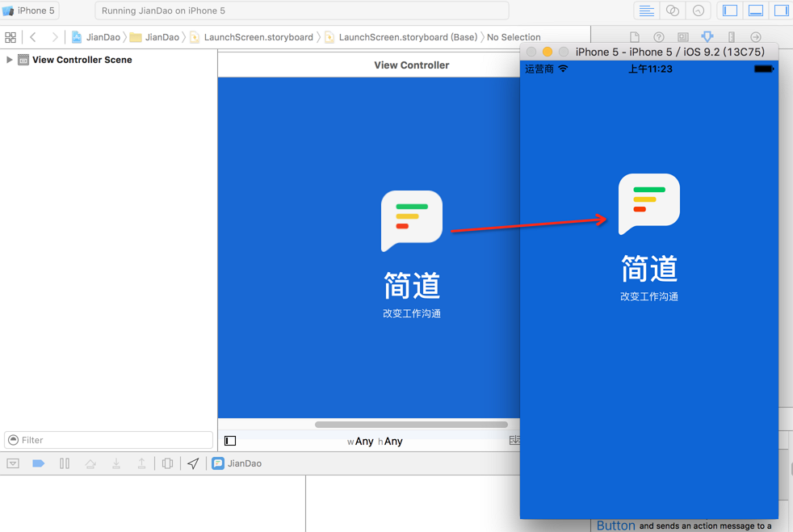793x532 pixels.
Task: Toggle the document outline button
Action: pos(230,441)
